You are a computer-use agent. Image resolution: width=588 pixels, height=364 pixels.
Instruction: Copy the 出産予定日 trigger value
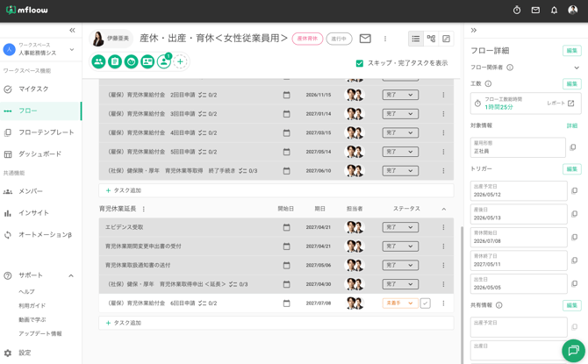(574, 191)
